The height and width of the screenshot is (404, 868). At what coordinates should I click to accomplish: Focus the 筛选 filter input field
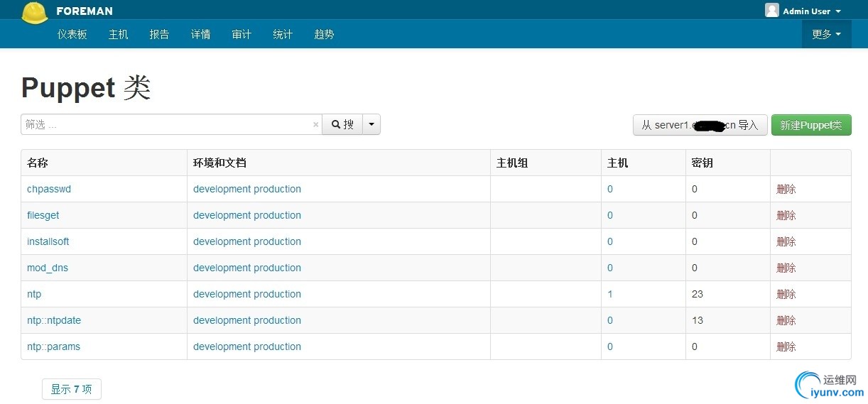(167, 125)
